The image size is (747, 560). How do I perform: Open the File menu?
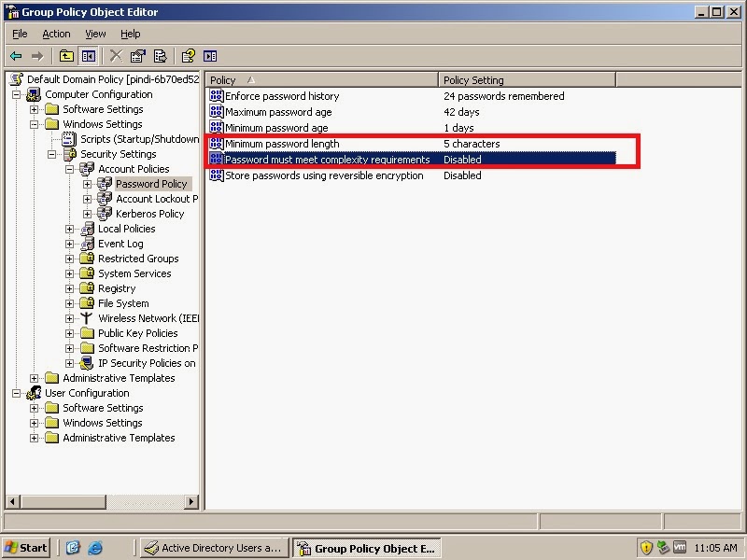pos(20,34)
